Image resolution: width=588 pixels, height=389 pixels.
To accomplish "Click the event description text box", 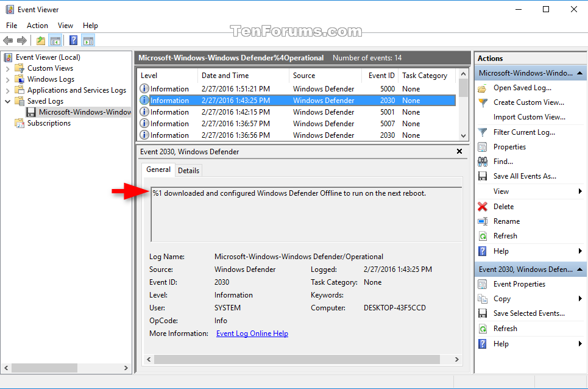I will click(x=306, y=214).
